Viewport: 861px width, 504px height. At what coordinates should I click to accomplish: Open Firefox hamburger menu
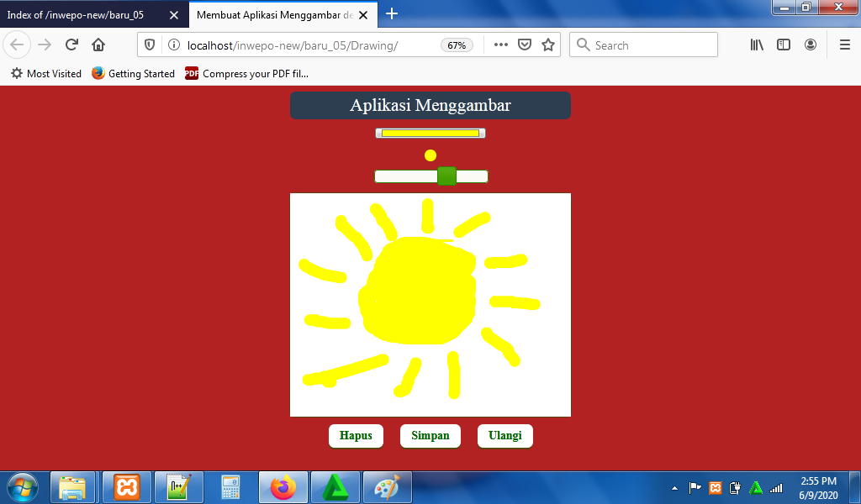[845, 45]
